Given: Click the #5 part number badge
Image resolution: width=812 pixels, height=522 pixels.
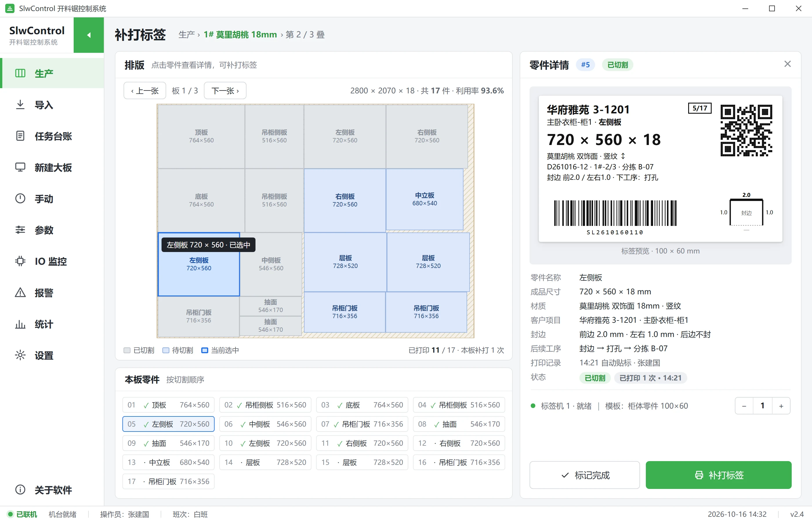Looking at the screenshot, I should pyautogui.click(x=585, y=64).
